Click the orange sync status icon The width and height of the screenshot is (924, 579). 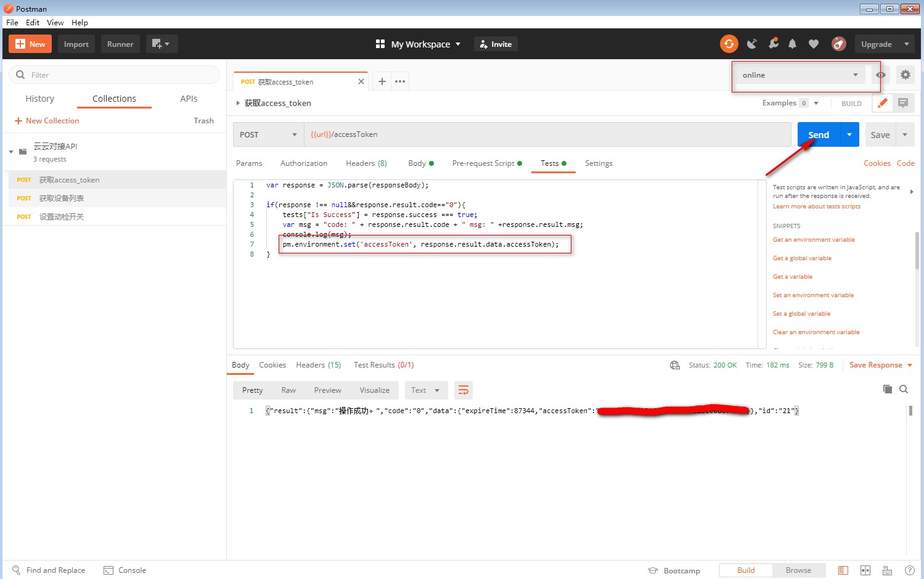[x=729, y=44]
